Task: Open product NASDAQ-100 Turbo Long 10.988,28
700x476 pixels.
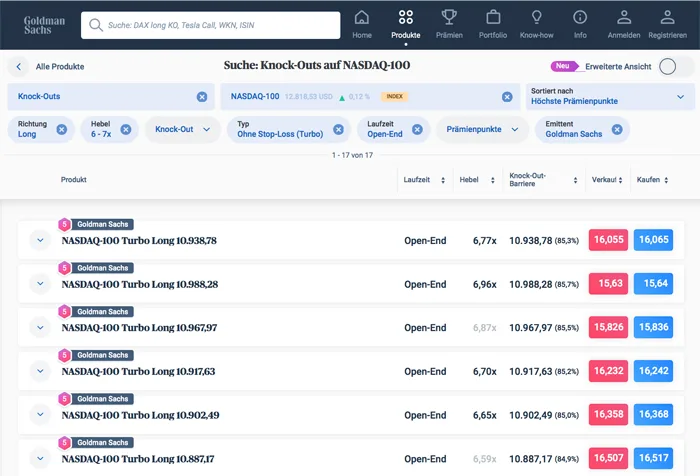Action: 140,284
